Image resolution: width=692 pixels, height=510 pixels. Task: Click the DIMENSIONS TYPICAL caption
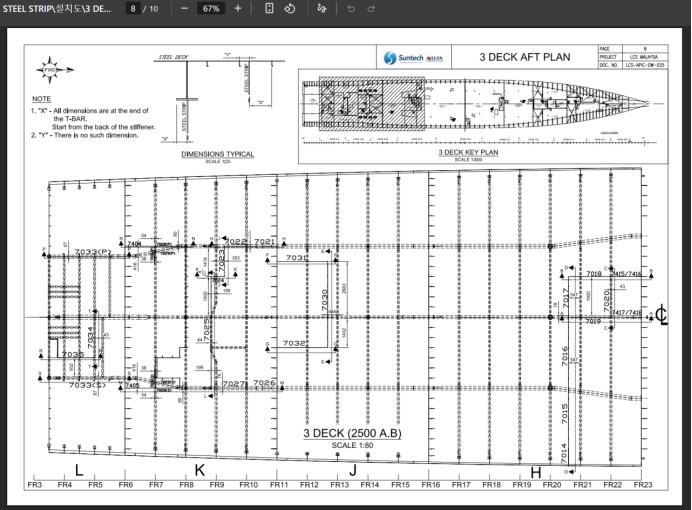coord(217,154)
